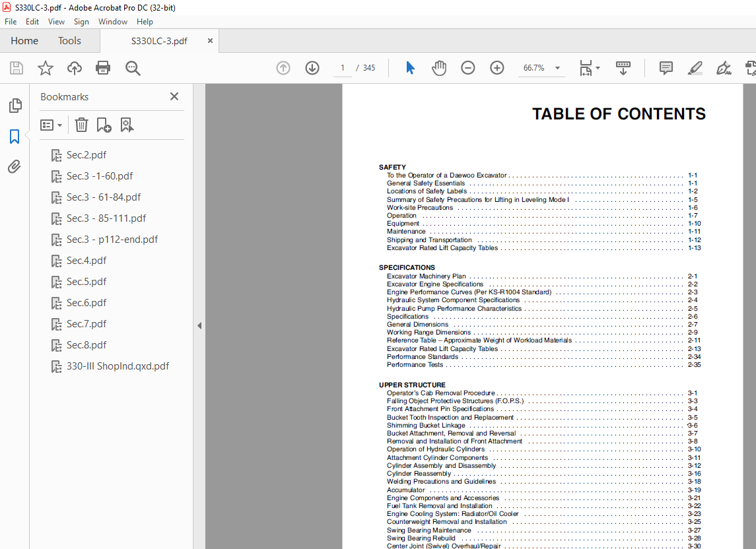This screenshot has height=549, width=756.
Task: Add a comment note
Action: (x=666, y=68)
